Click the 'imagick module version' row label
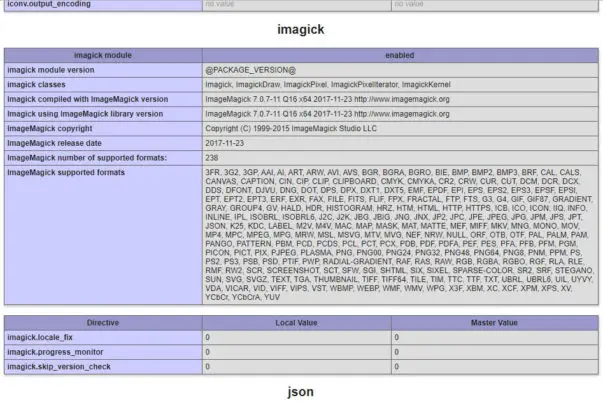This screenshot has width=603, height=405. [51, 70]
